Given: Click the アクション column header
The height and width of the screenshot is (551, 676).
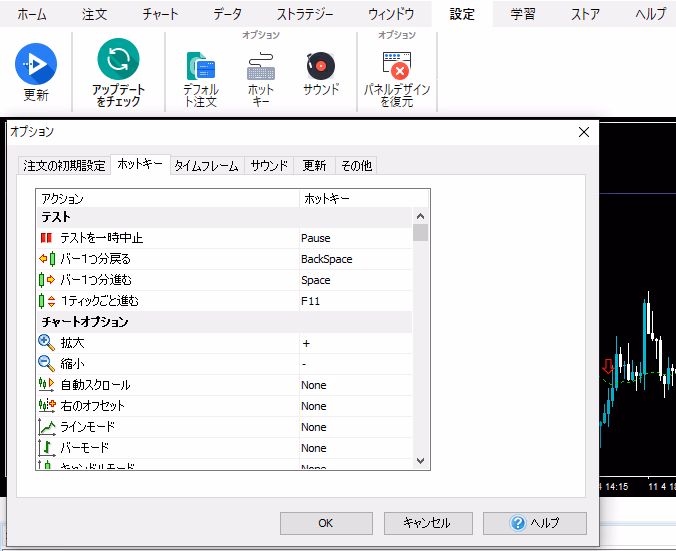Looking at the screenshot, I should point(167,199).
